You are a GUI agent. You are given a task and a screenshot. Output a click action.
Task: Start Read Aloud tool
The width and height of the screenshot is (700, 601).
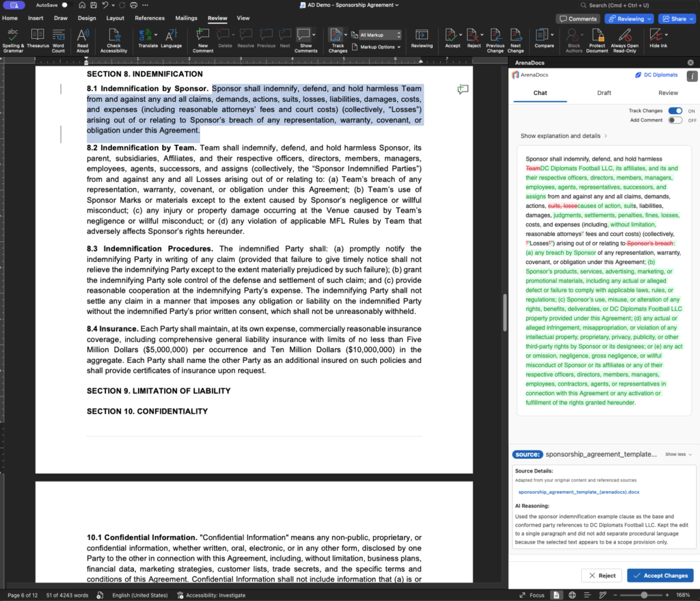(83, 40)
